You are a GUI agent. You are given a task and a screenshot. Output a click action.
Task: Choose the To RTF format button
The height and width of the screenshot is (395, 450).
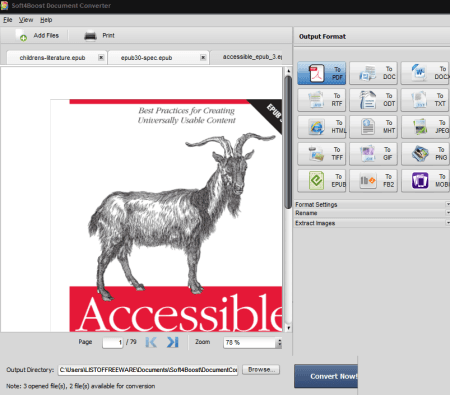321,100
